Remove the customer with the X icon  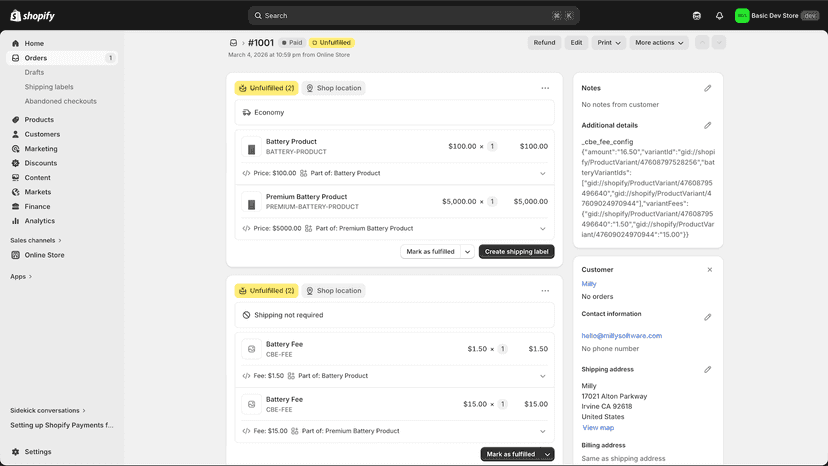710,269
